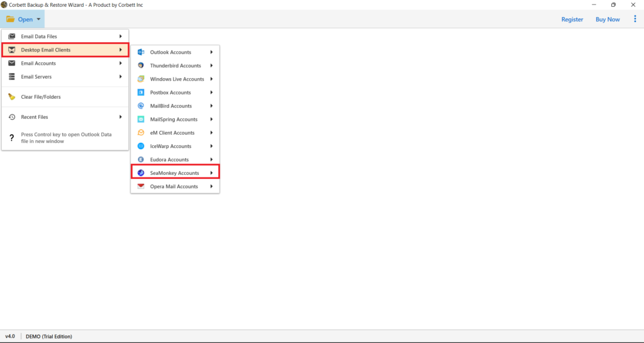Open the three-dot more options menu

point(635,19)
